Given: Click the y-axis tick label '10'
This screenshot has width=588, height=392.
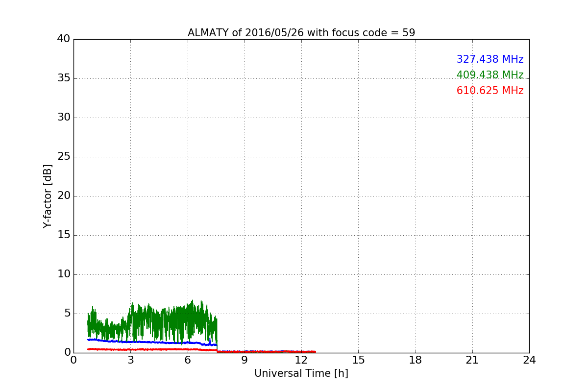Looking at the screenshot, I should coord(64,274).
